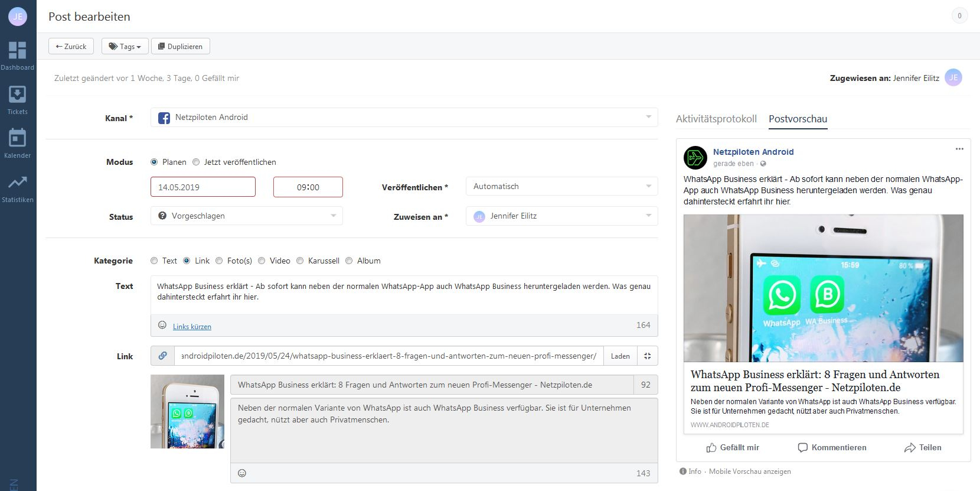Click the three-dots menu in post preview

959,149
